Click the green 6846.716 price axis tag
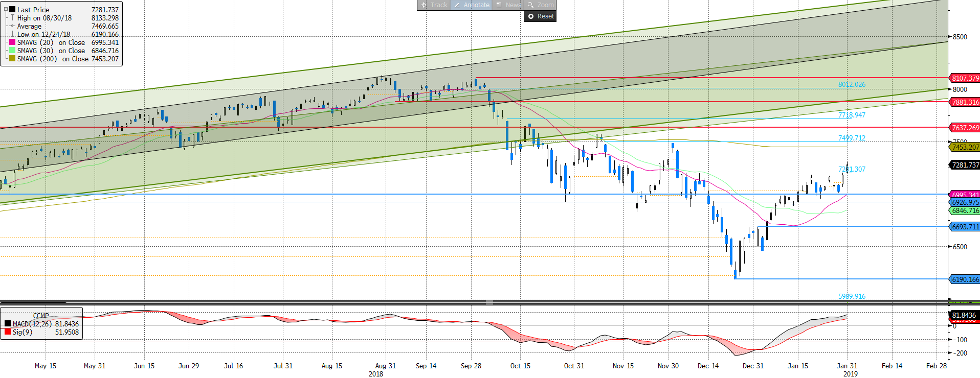The image size is (980, 378). pos(965,210)
